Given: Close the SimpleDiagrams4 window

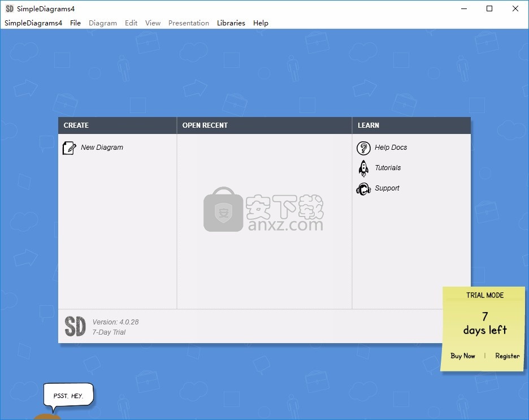Looking at the screenshot, I should 515,9.
